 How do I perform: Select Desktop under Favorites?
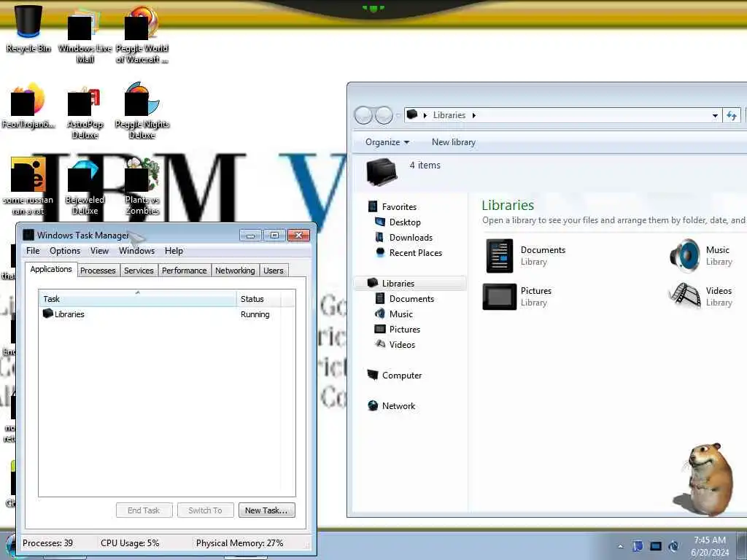(404, 222)
